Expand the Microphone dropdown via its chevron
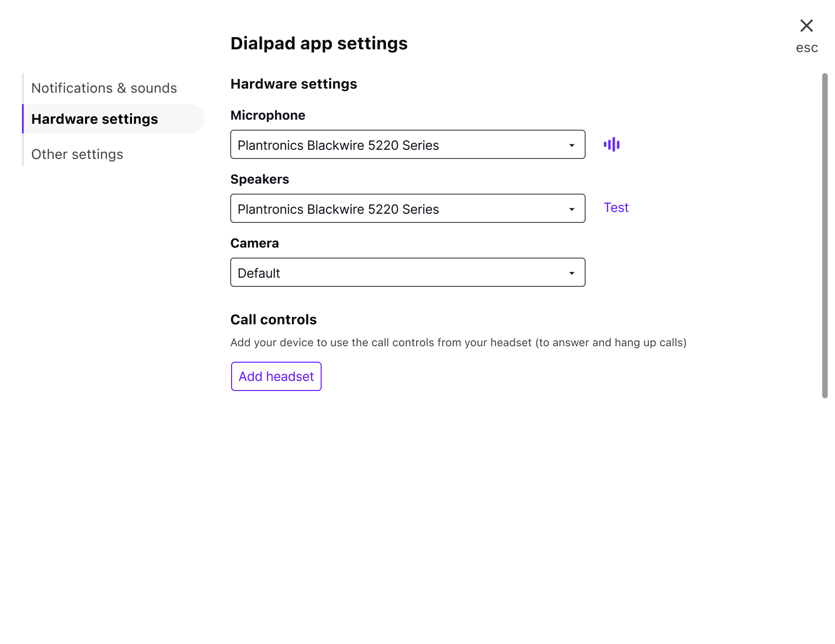 pyautogui.click(x=572, y=145)
